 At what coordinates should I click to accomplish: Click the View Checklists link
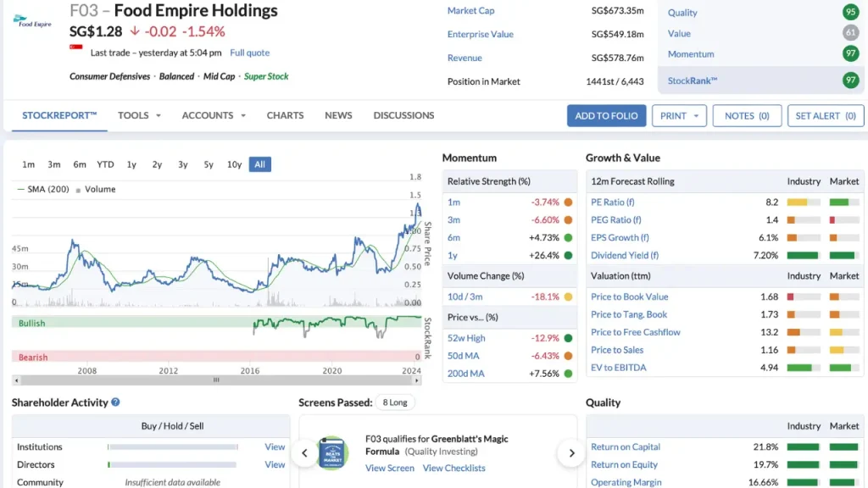[454, 468]
